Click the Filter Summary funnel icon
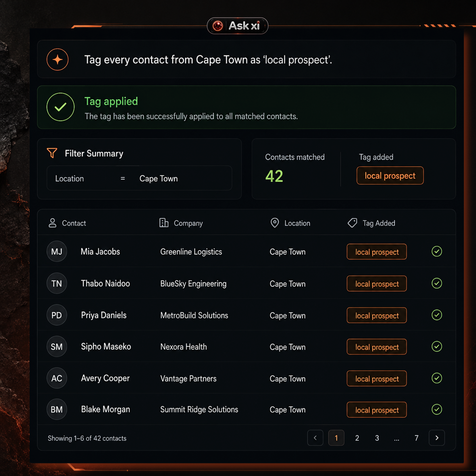 click(52, 153)
